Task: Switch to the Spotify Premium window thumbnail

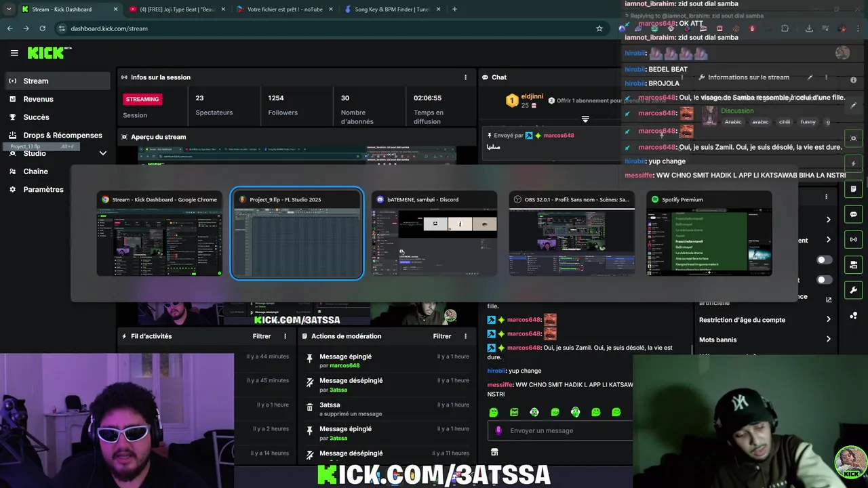Action: [x=709, y=234]
